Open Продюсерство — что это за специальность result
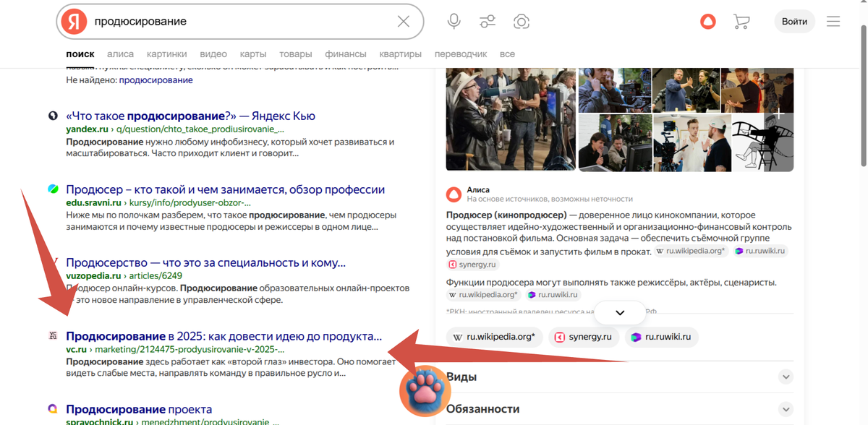868x425 pixels. pyautogui.click(x=205, y=262)
